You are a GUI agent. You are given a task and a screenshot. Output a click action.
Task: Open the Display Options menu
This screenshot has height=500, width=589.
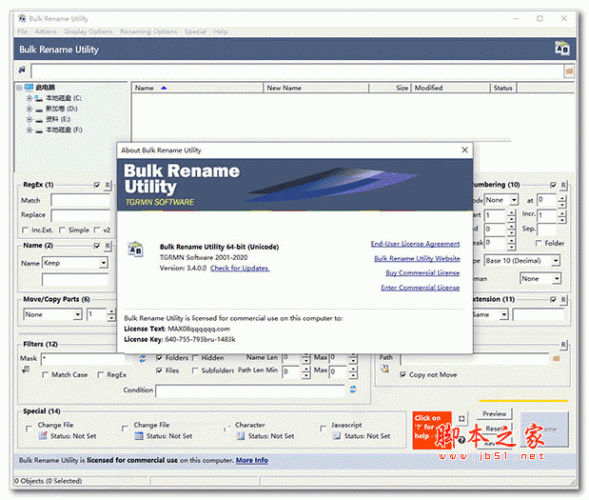click(88, 32)
